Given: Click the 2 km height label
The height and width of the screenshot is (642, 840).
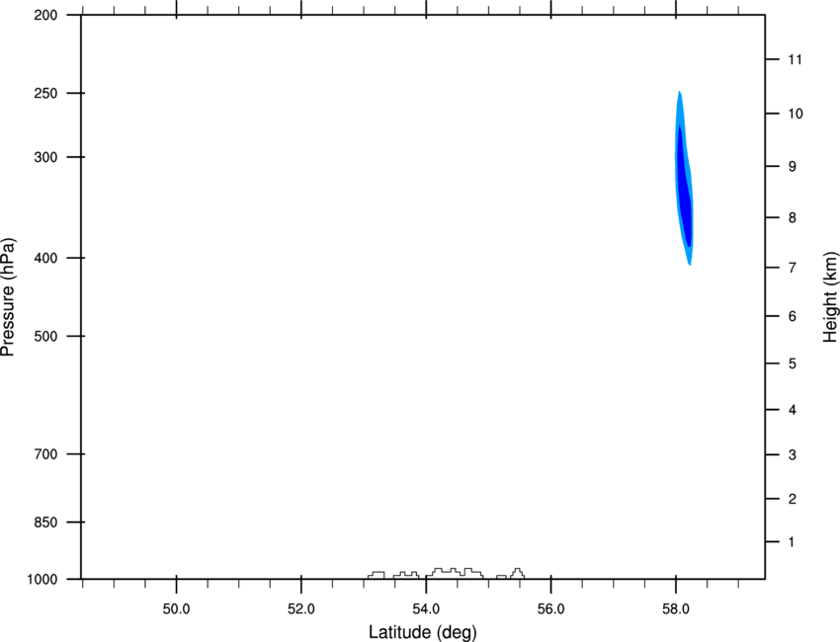Looking at the screenshot, I should [793, 499].
